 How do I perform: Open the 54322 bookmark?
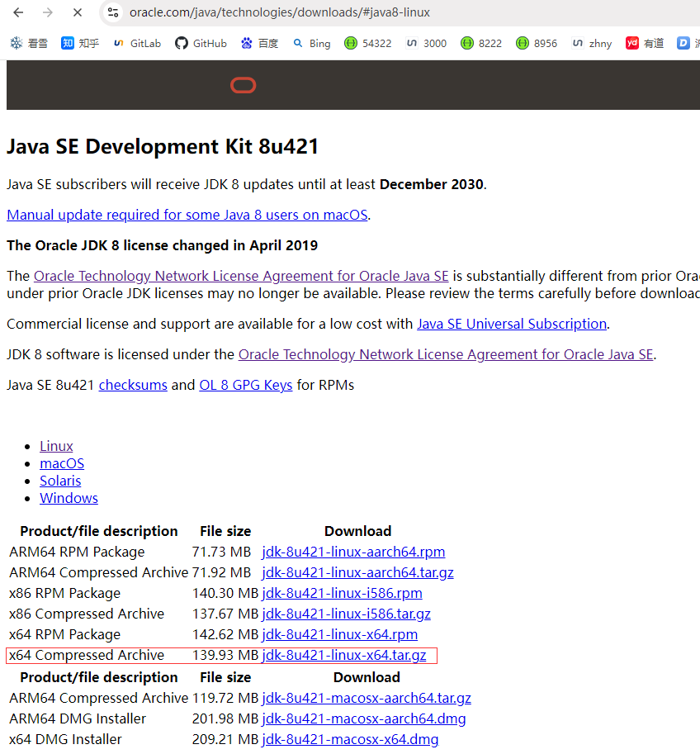[x=368, y=43]
